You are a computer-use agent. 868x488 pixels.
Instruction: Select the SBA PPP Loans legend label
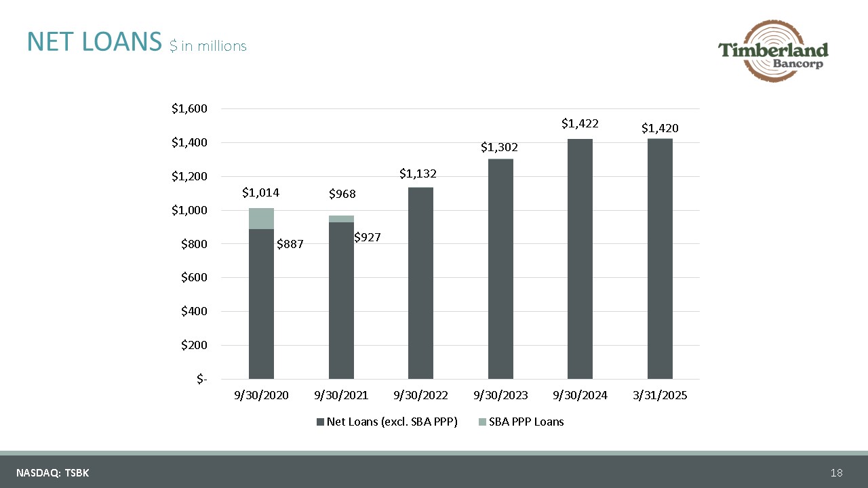pos(526,422)
